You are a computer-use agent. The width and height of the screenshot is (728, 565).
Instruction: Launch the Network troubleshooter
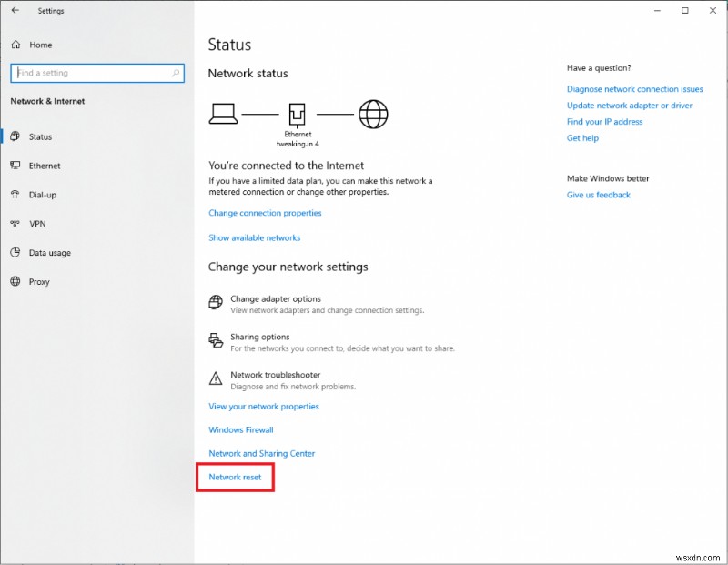[276, 375]
